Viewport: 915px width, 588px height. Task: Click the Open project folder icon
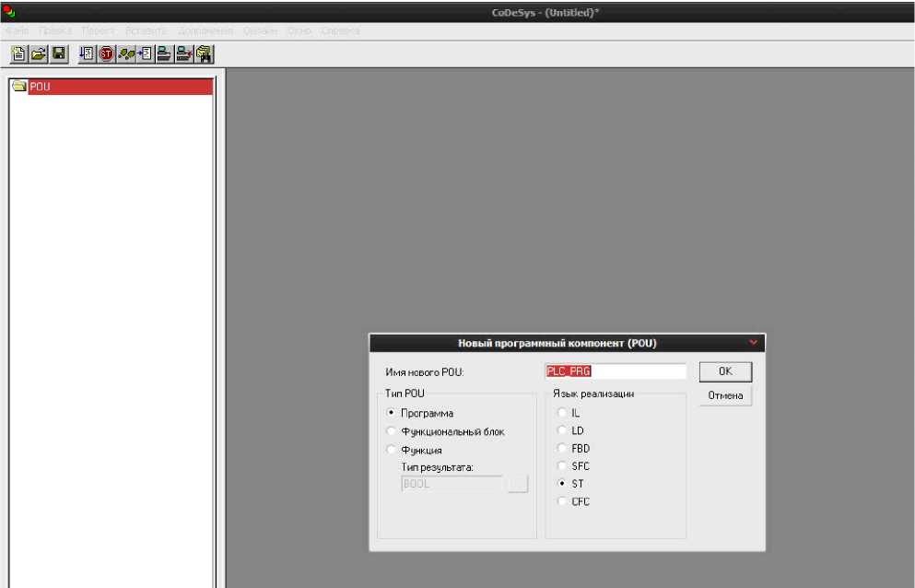pyautogui.click(x=39, y=54)
